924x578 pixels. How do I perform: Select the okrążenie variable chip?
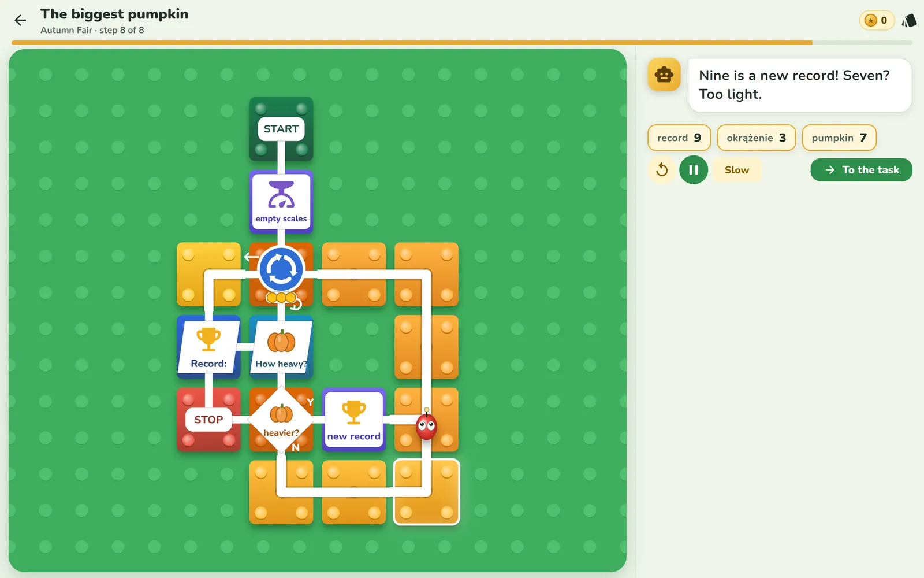pyautogui.click(x=757, y=138)
